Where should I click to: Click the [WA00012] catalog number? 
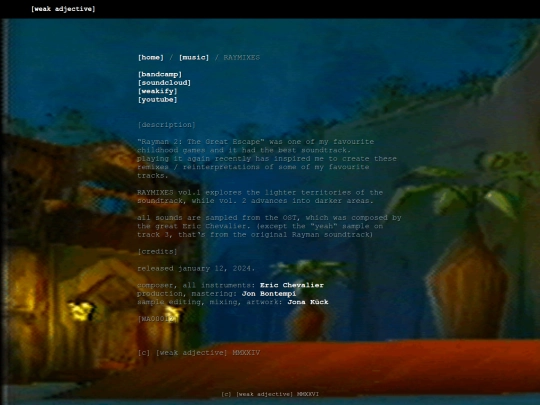pyautogui.click(x=157, y=319)
